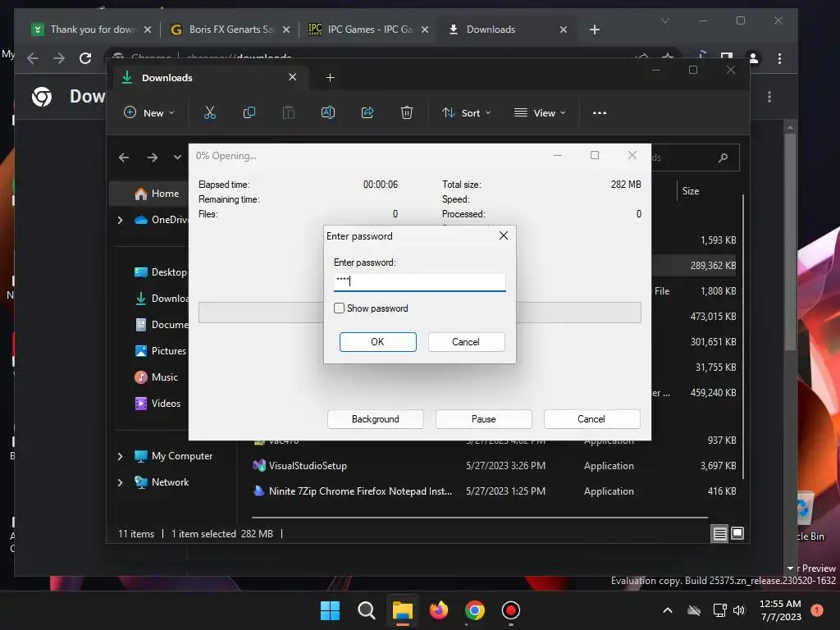Click the volume icon in system tray
The width and height of the screenshot is (840, 630).
739,610
